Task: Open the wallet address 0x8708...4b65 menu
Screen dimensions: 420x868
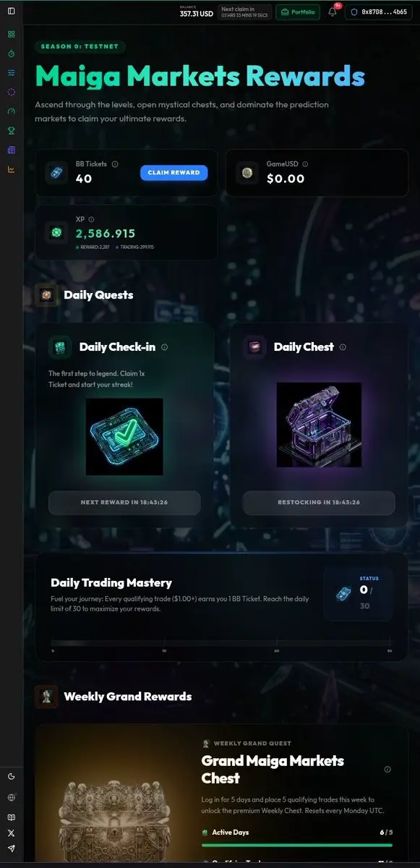Action: pyautogui.click(x=380, y=12)
